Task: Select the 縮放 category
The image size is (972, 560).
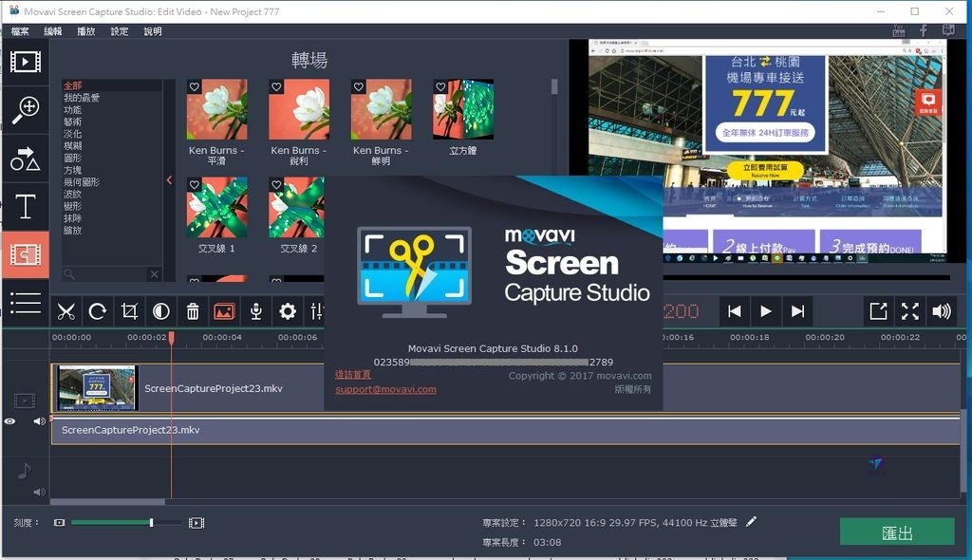Action: 72,230
